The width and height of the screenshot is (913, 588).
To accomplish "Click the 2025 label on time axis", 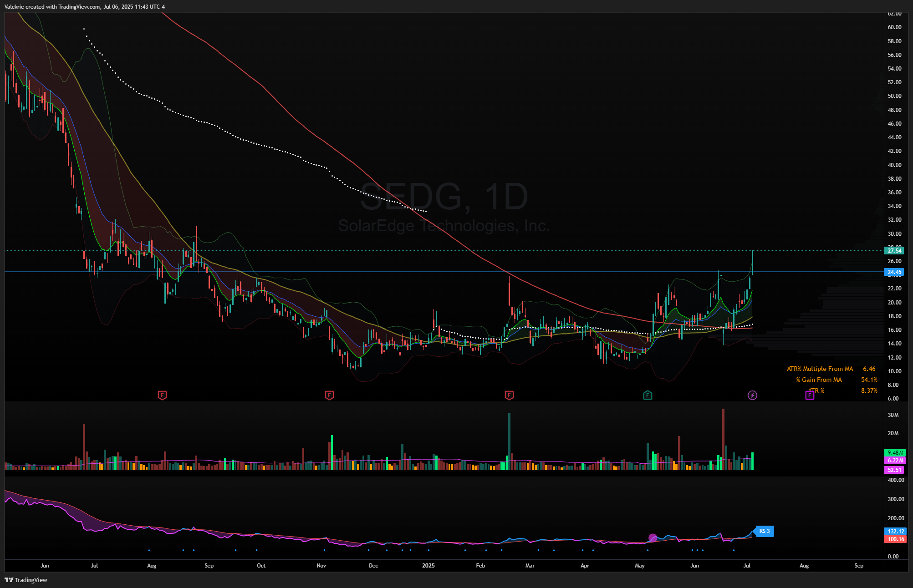I will pyautogui.click(x=428, y=566).
